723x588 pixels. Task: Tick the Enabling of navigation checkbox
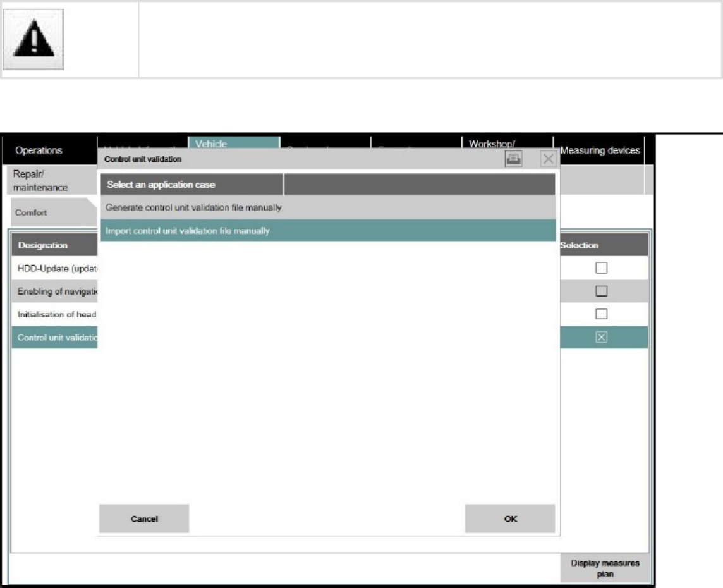click(x=601, y=291)
